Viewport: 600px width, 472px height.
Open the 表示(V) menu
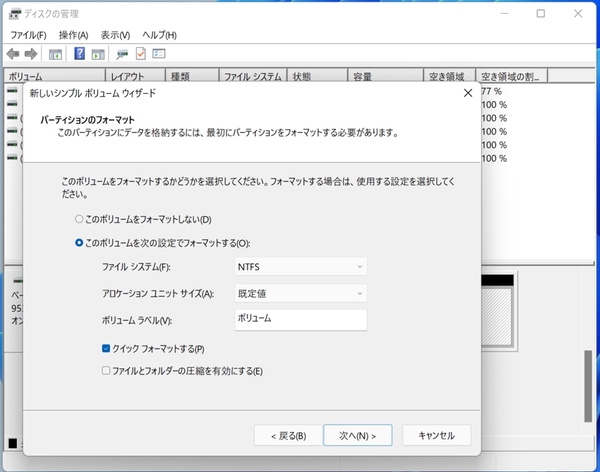point(115,35)
